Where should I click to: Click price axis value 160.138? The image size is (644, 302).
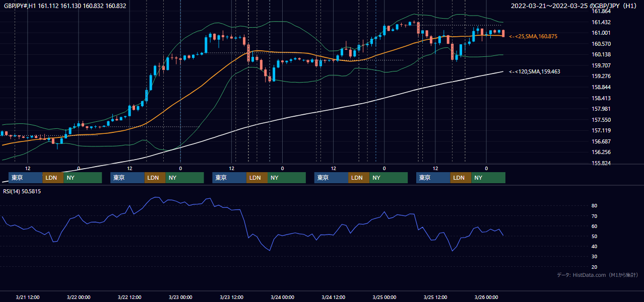pyautogui.click(x=601, y=54)
